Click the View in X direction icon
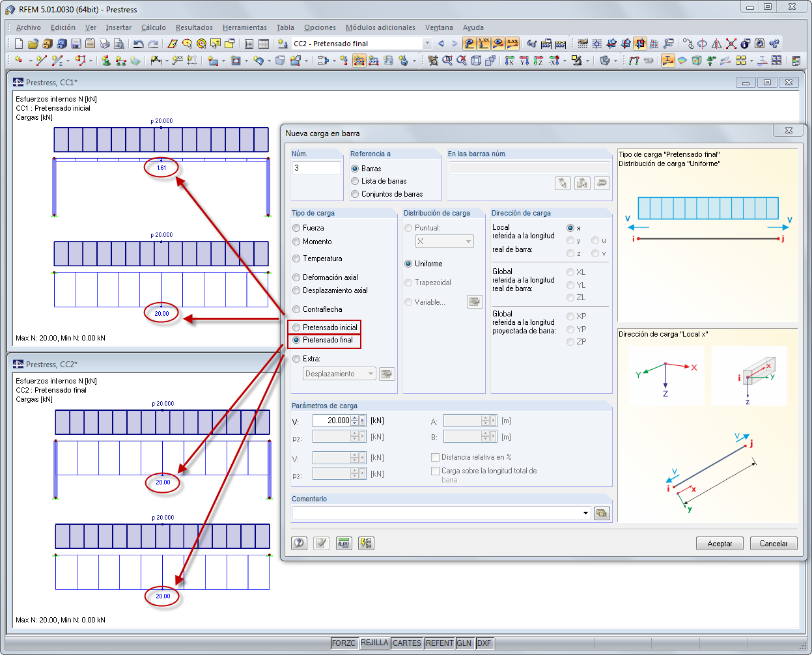812x655 pixels. click(510, 60)
